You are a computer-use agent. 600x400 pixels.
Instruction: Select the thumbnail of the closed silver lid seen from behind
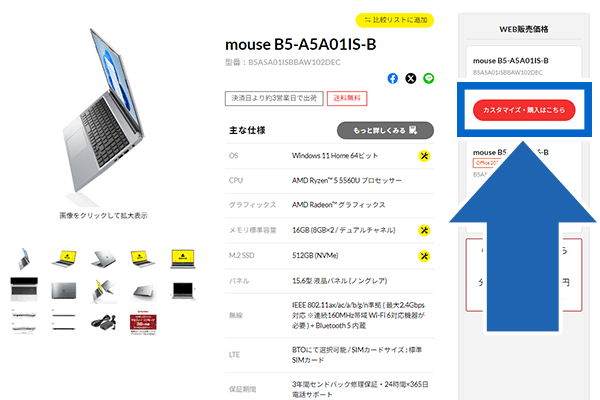click(103, 259)
